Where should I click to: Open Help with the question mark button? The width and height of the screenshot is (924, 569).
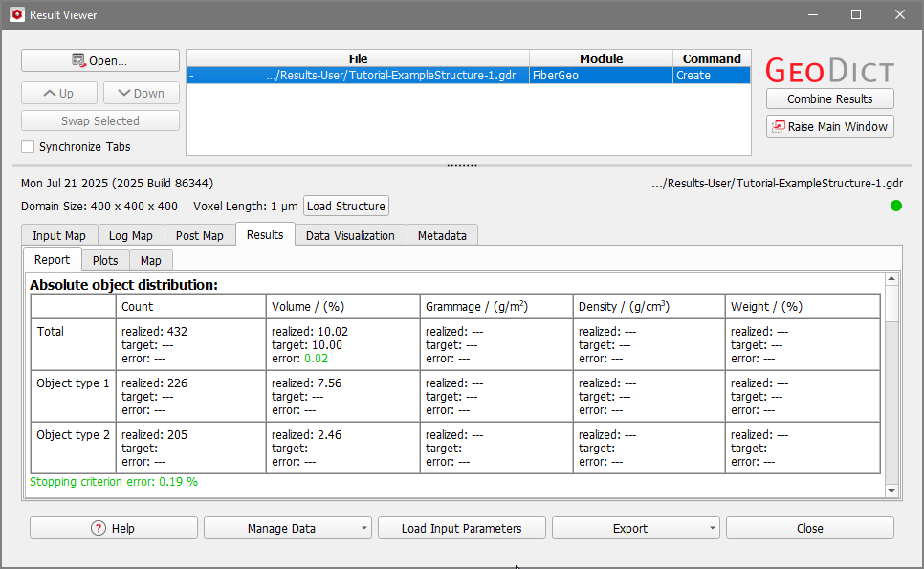click(113, 528)
